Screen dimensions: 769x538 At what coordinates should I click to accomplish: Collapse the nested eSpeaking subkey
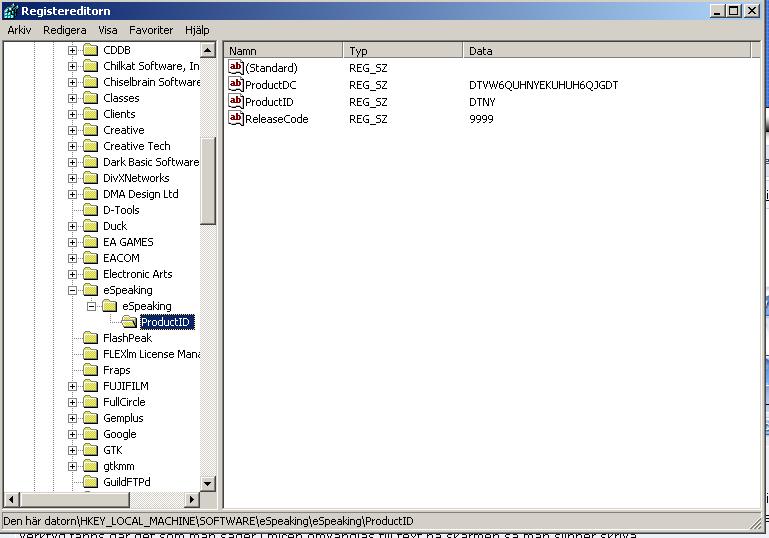[91, 307]
